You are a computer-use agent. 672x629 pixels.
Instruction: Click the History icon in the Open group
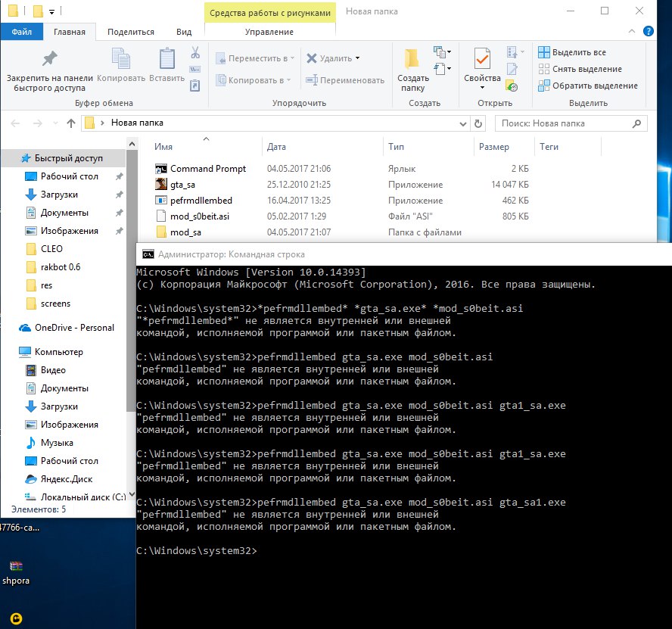coord(512,86)
